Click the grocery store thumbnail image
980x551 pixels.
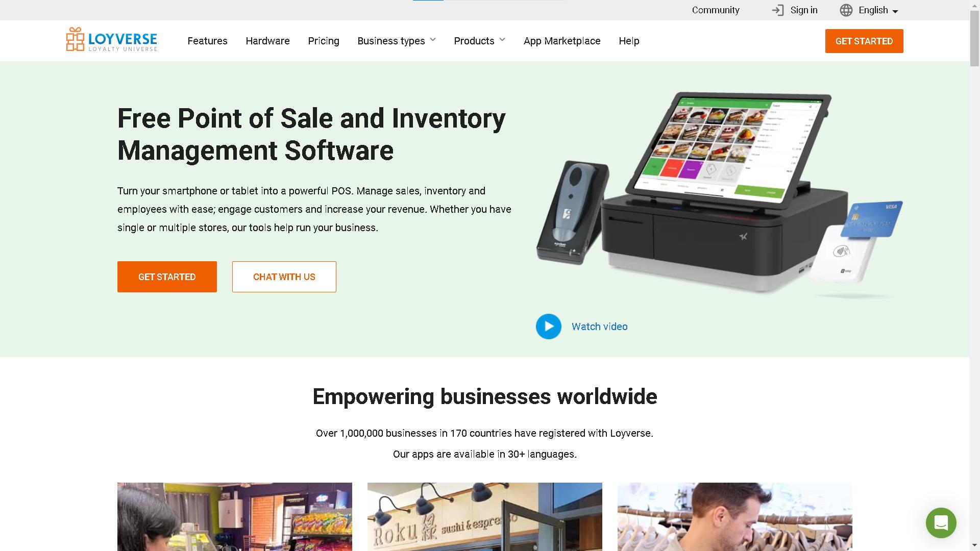click(x=234, y=517)
